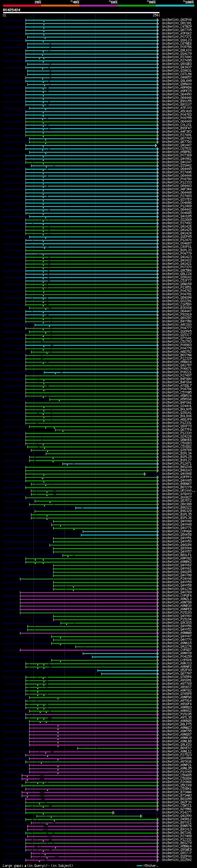
Task: Select the UniRef100_O80388 label
Action: click(x=177, y=504)
